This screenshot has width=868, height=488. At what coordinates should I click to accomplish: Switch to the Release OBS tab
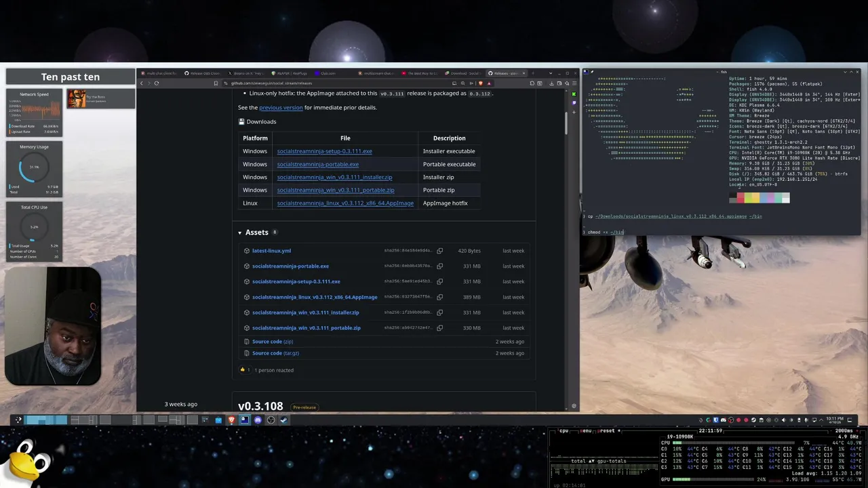(x=203, y=73)
